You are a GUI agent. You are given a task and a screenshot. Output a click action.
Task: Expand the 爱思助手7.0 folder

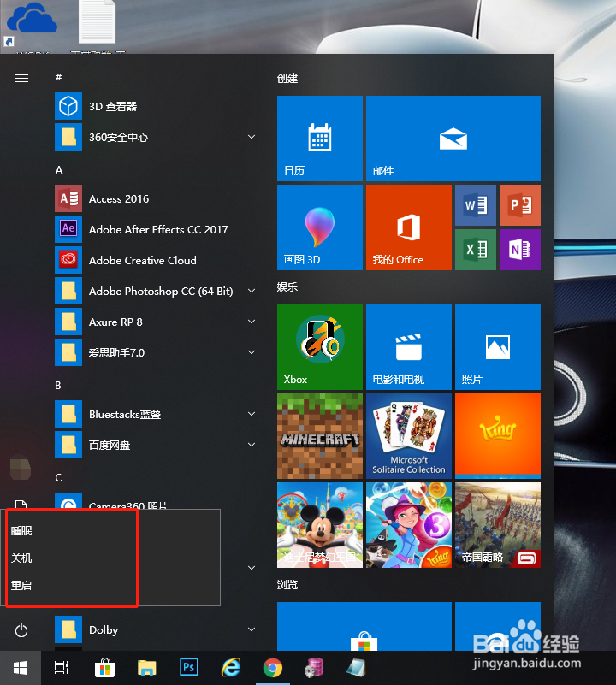pyautogui.click(x=252, y=352)
